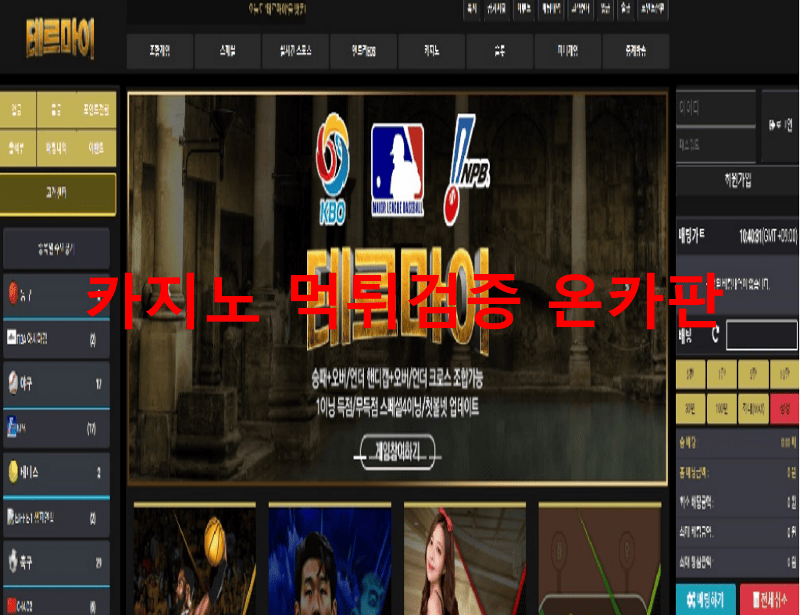The width and height of the screenshot is (800, 615).
Task: Click the 포인트전환 gold button
Action: [x=96, y=110]
